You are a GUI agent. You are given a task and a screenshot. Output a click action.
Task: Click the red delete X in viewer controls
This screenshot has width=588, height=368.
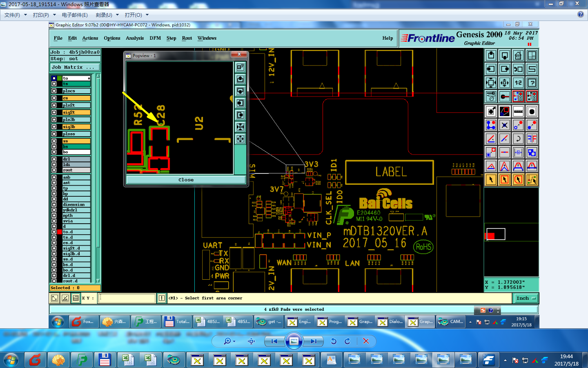366,341
